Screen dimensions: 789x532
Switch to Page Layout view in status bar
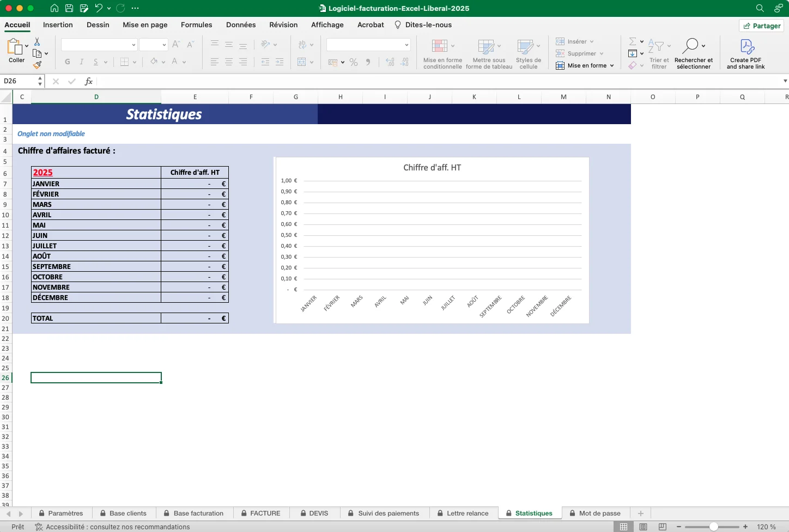click(x=643, y=527)
